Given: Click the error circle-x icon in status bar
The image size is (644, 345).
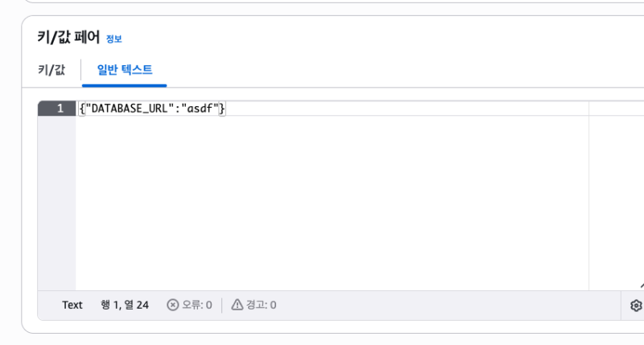Looking at the screenshot, I should tap(172, 305).
